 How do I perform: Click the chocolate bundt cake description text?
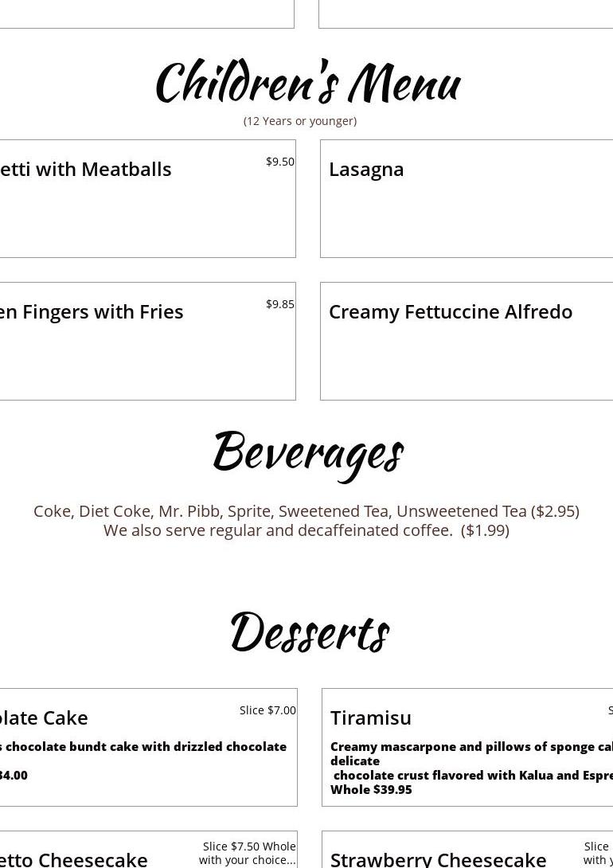pyautogui.click(x=145, y=747)
